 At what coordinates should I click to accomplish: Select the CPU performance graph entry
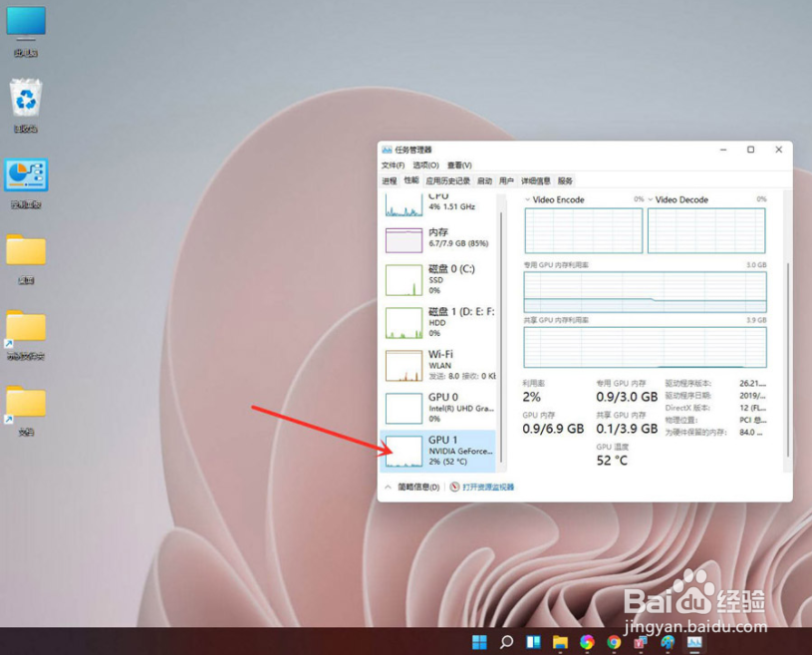click(x=438, y=204)
